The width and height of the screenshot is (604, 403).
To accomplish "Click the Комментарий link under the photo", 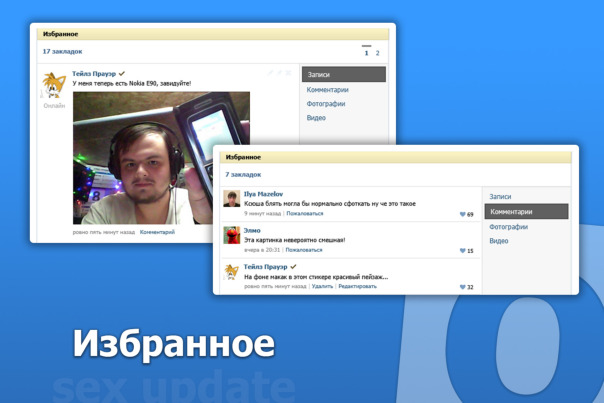I will point(157,232).
